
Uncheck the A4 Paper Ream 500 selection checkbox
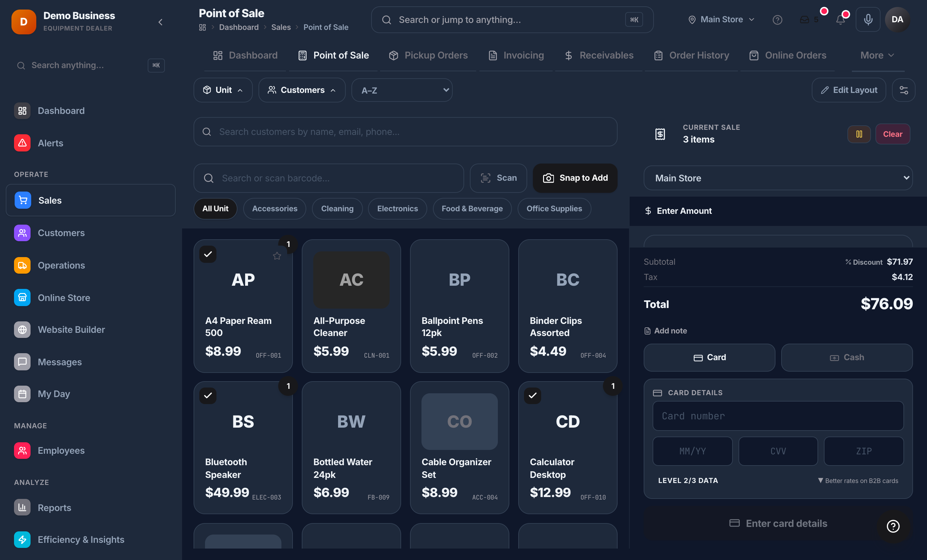(x=208, y=254)
